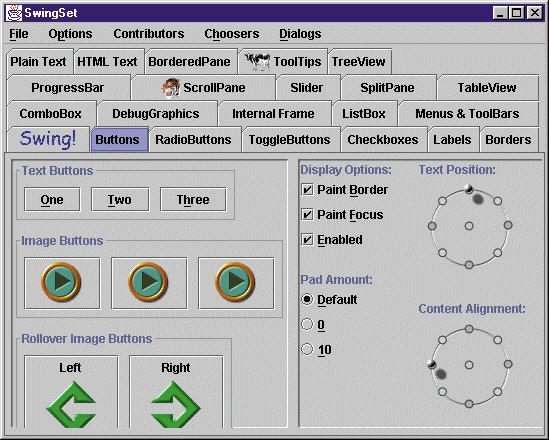Select the 0 pad amount radio button
Image resolution: width=549 pixels, height=440 pixels.
pos(307,324)
